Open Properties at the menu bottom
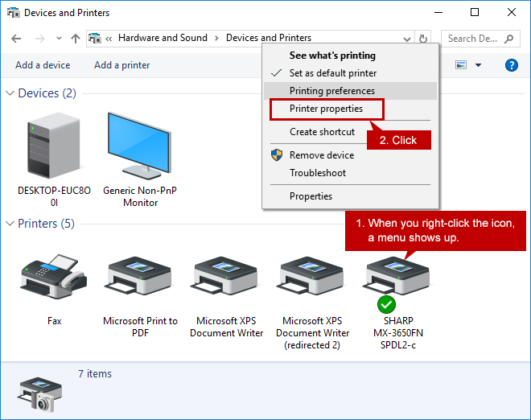This screenshot has width=531, height=420. click(311, 196)
